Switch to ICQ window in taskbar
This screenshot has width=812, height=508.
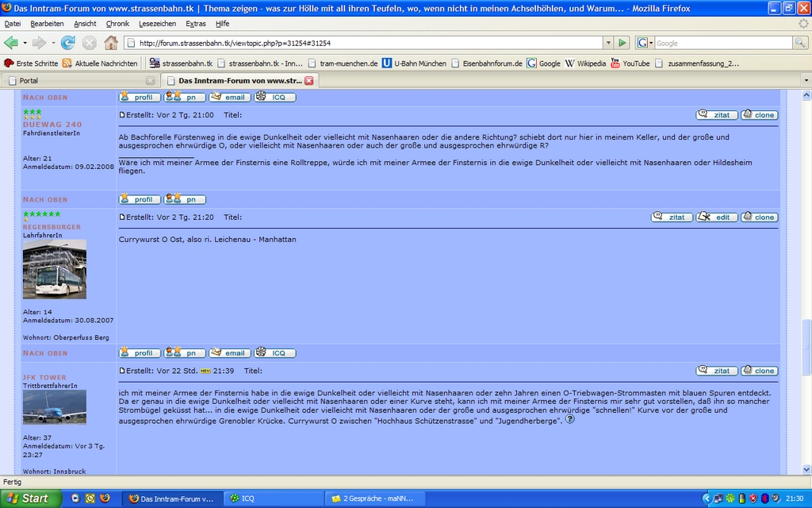point(274,498)
